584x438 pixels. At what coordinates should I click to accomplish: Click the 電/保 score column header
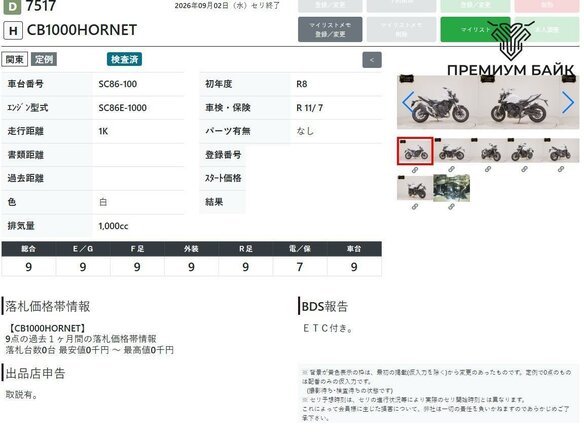[300, 249]
